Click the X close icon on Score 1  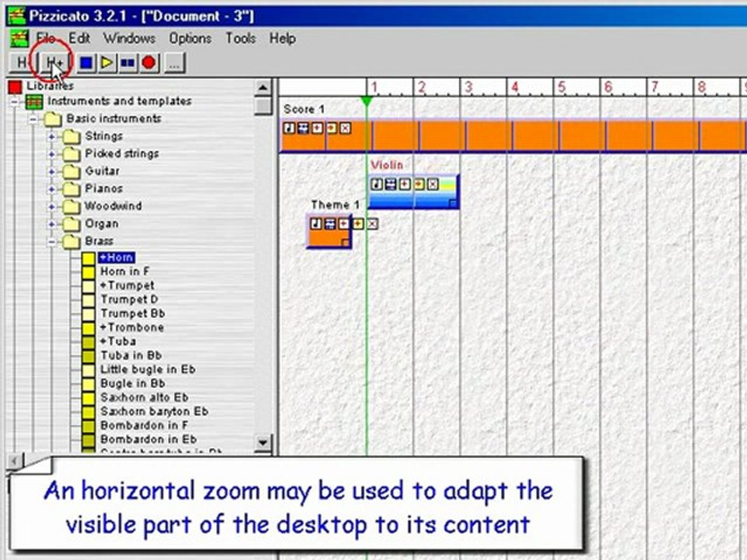click(x=345, y=128)
